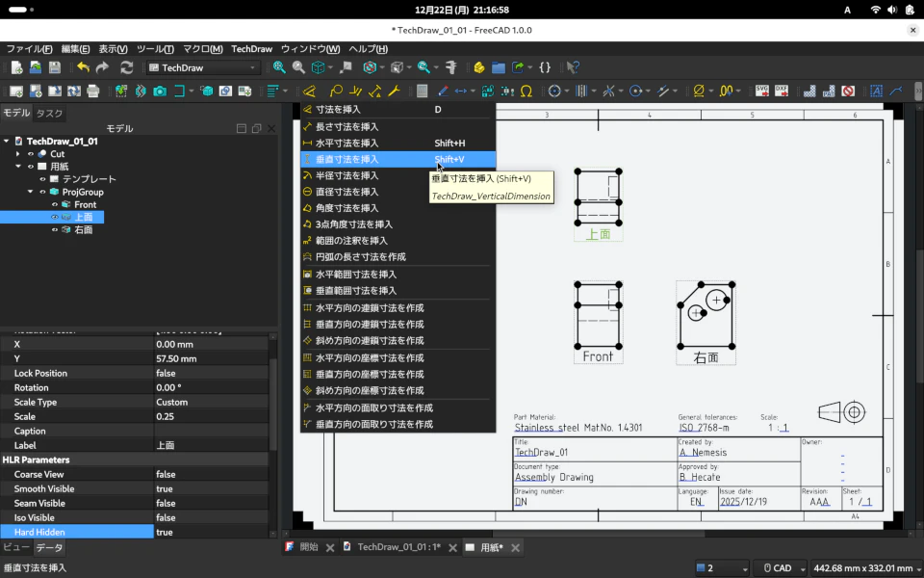The height and width of the screenshot is (578, 924).
Task: Click the Wi-Fi status indicator
Action: (876, 10)
